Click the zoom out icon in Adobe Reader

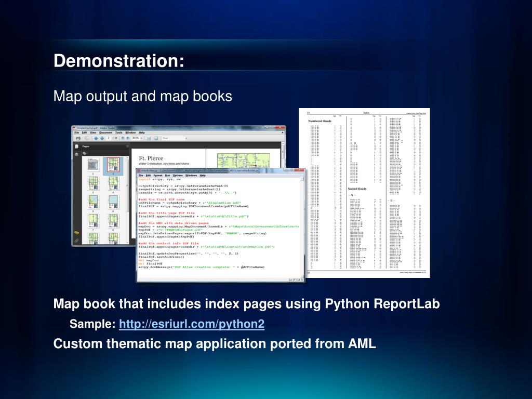(x=123, y=138)
